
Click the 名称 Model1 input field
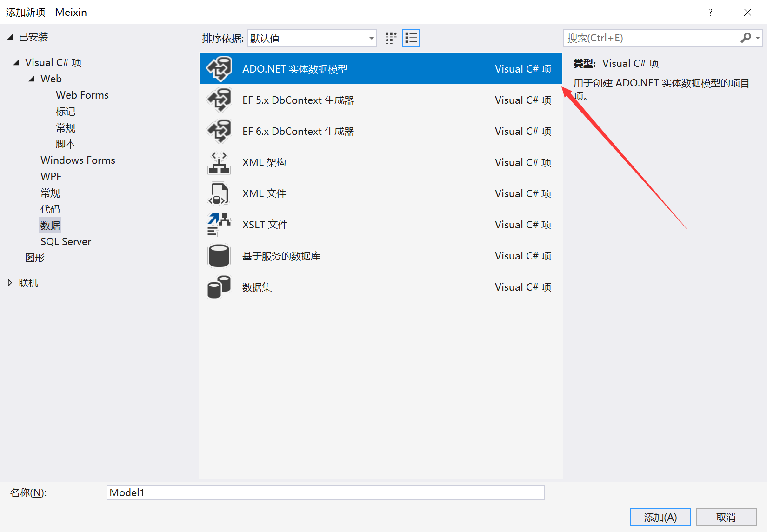point(326,492)
